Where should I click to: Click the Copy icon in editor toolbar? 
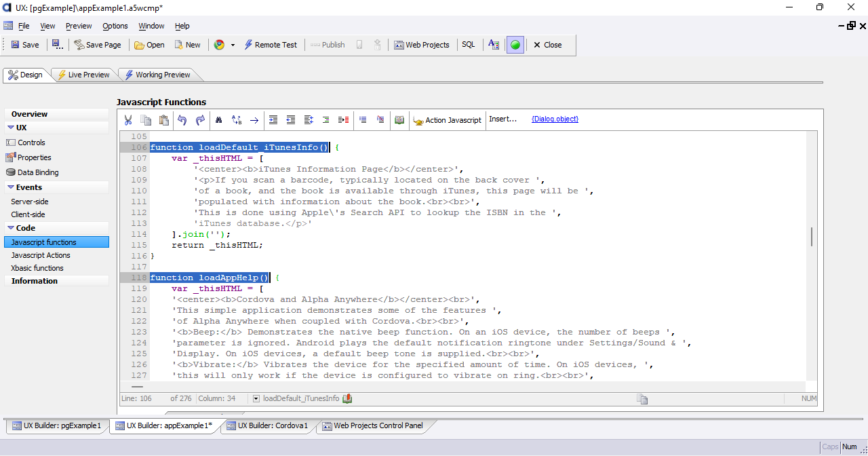146,120
